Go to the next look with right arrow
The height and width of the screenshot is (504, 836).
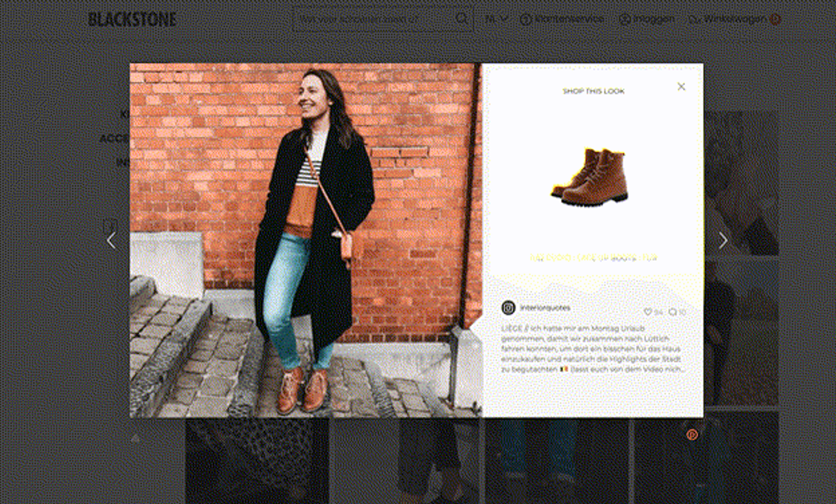click(x=723, y=241)
